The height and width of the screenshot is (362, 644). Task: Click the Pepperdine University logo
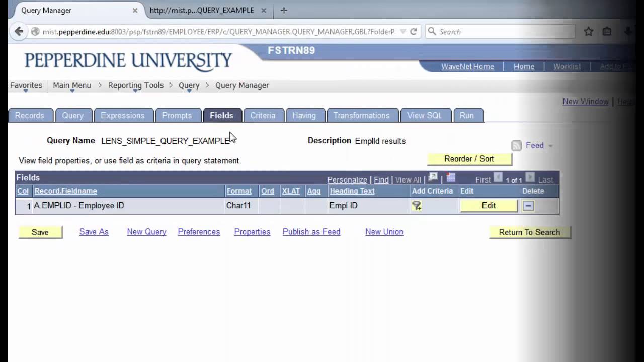[128, 61]
